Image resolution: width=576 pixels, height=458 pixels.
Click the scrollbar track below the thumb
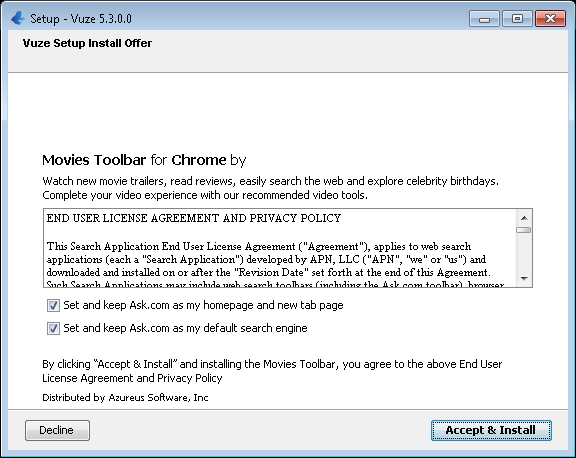point(524,253)
